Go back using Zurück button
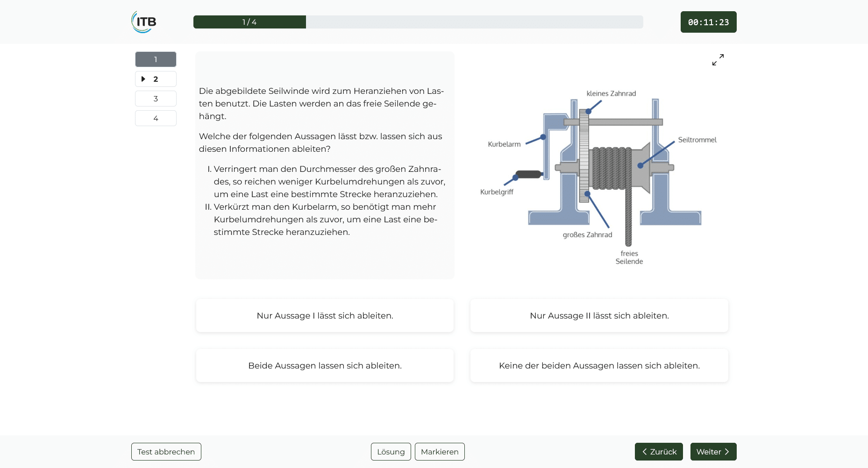This screenshot has height=468, width=868. 659,452
